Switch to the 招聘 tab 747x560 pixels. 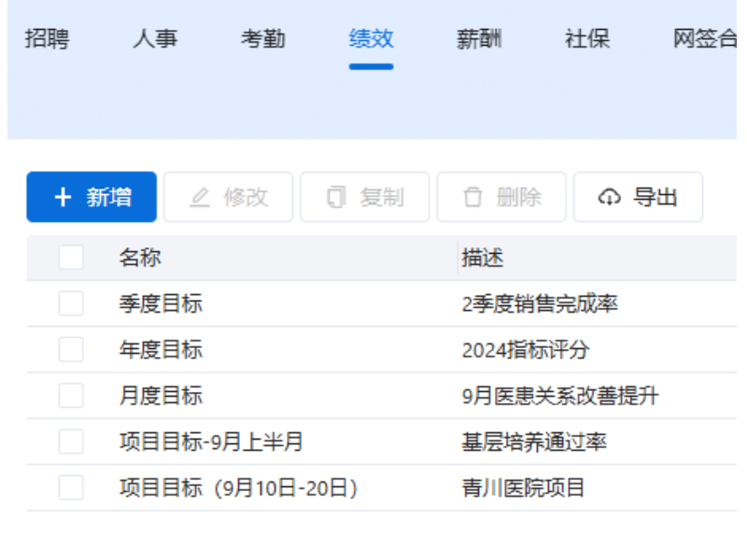(47, 39)
